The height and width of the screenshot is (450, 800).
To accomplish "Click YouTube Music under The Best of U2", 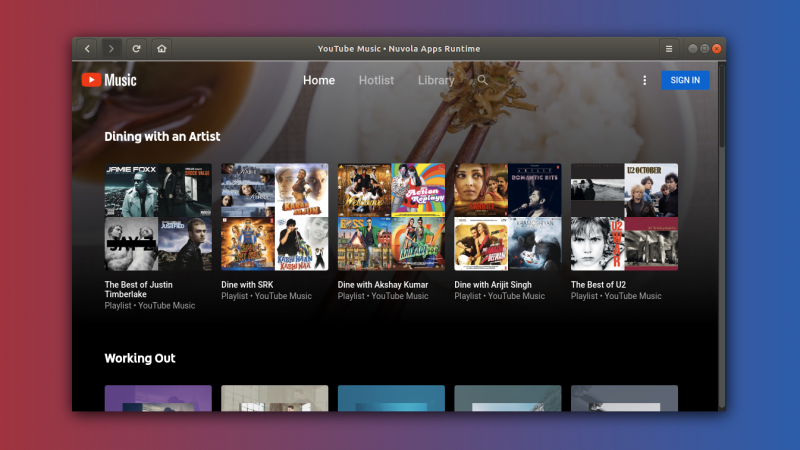I will [x=633, y=296].
